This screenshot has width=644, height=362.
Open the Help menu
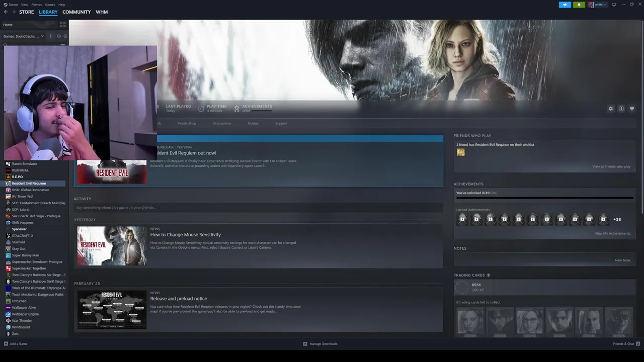(x=61, y=5)
